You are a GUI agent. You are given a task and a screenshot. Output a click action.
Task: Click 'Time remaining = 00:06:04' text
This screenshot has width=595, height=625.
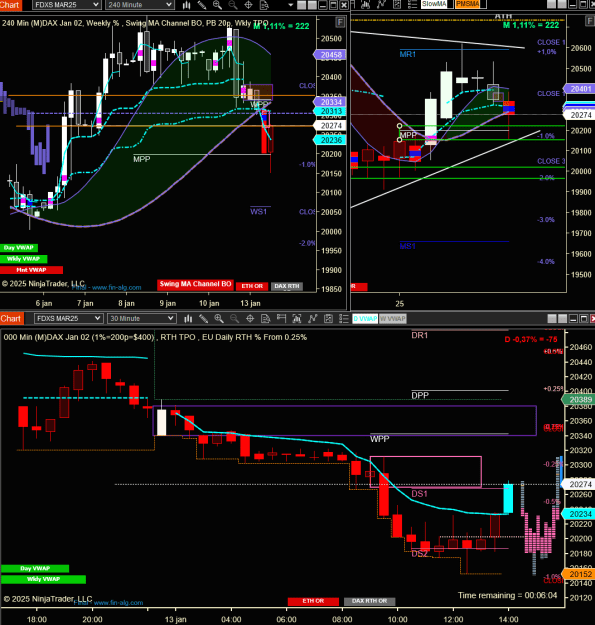(x=507, y=595)
